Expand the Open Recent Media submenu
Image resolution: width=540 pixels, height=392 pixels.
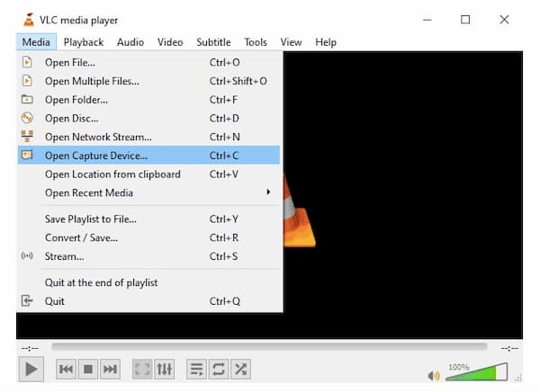[x=149, y=192]
